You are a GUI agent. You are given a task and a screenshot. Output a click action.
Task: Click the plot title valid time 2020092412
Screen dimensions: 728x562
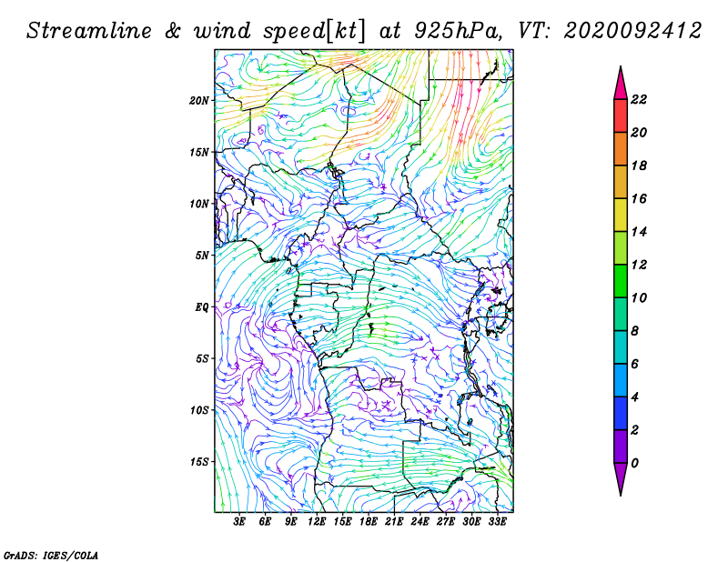[632, 31]
